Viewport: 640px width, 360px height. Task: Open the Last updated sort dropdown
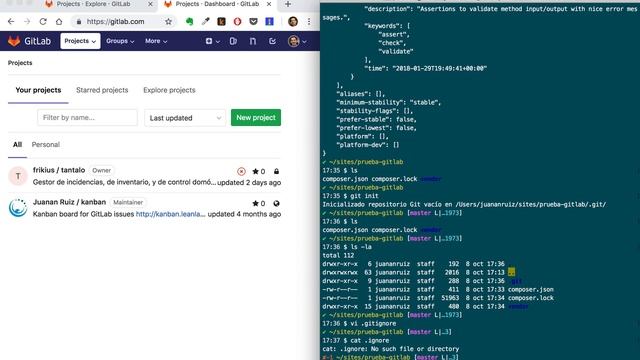[x=185, y=118]
